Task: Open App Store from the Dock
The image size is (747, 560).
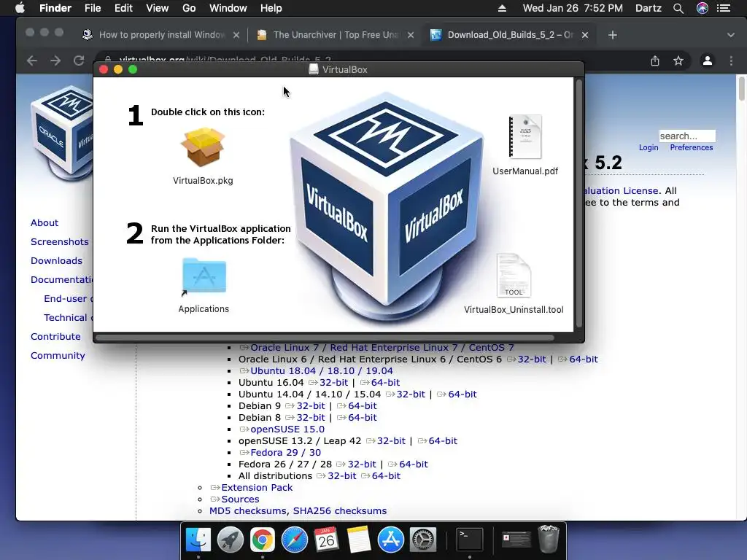Action: tap(391, 540)
